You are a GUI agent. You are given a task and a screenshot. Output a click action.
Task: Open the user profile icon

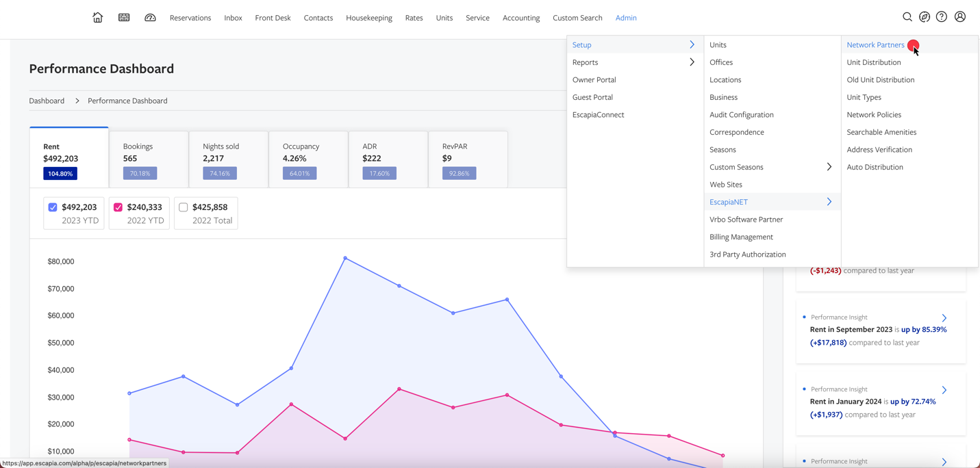pos(960,17)
